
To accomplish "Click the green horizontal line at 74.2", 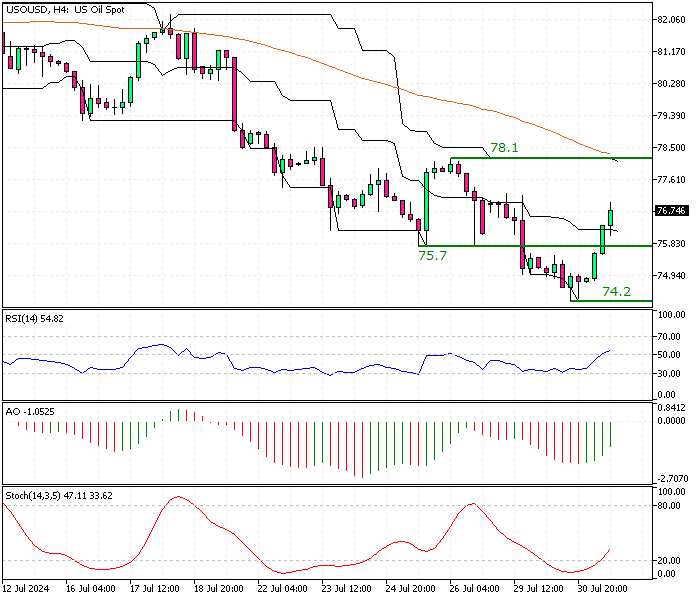I will pyautogui.click(x=611, y=301).
